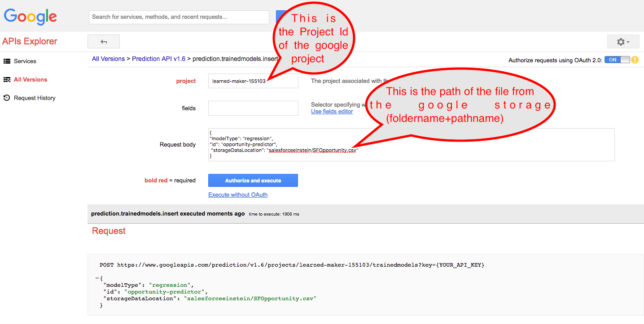Click the 'bold red = required' legend text
This screenshot has width=644, height=324.
point(170,181)
